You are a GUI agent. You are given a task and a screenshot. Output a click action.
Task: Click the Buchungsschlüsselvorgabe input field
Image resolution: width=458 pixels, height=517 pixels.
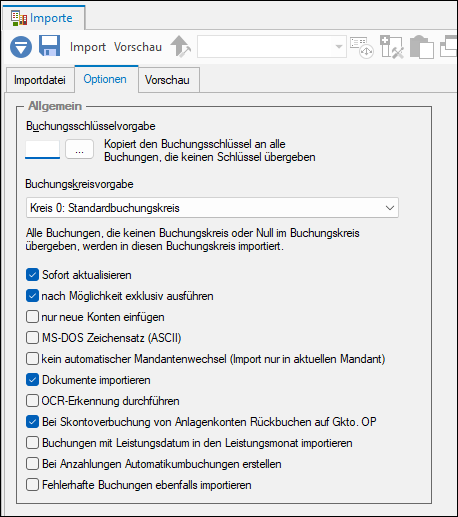43,149
